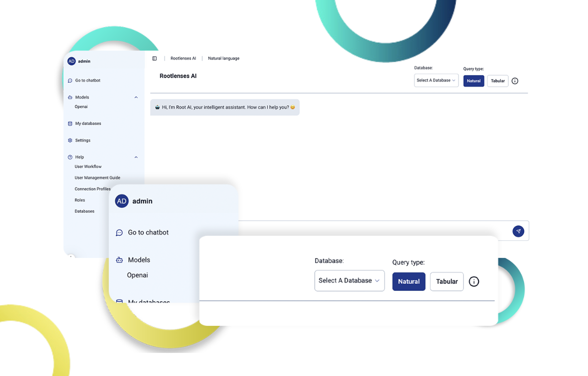The height and width of the screenshot is (376, 588).
Task: Toggle the sidebar panel icon near breadcrumbs
Action: coord(155,58)
